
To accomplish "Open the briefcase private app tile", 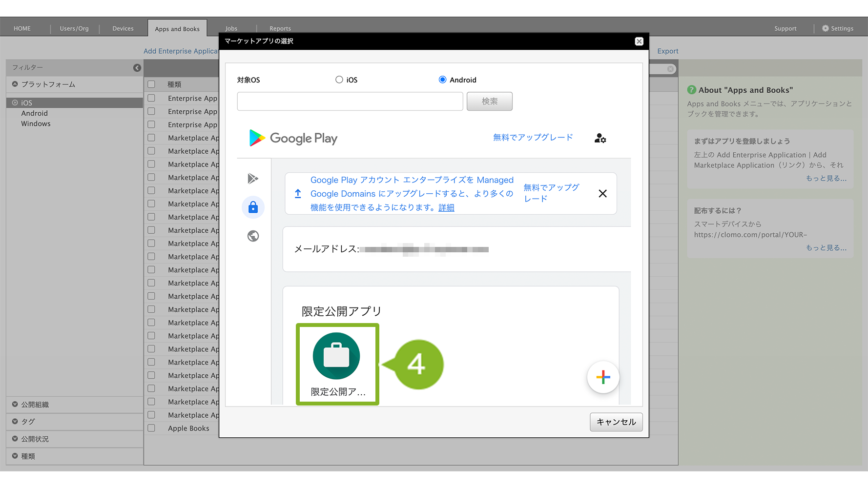I will click(337, 364).
